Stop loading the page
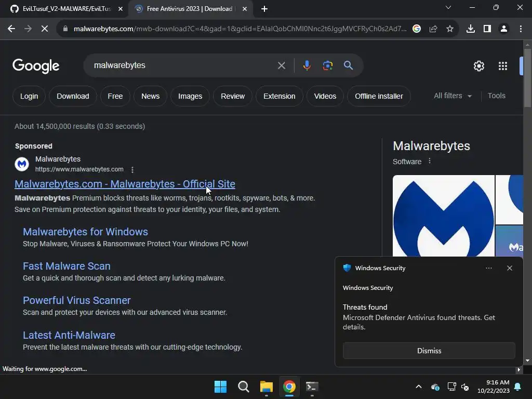The image size is (532, 399). pos(45,29)
